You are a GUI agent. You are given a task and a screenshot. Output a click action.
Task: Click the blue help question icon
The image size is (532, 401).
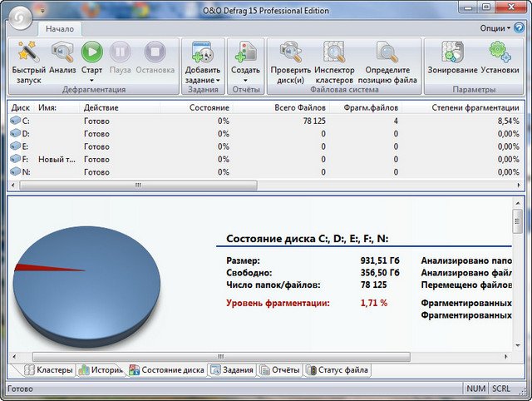[x=519, y=27]
